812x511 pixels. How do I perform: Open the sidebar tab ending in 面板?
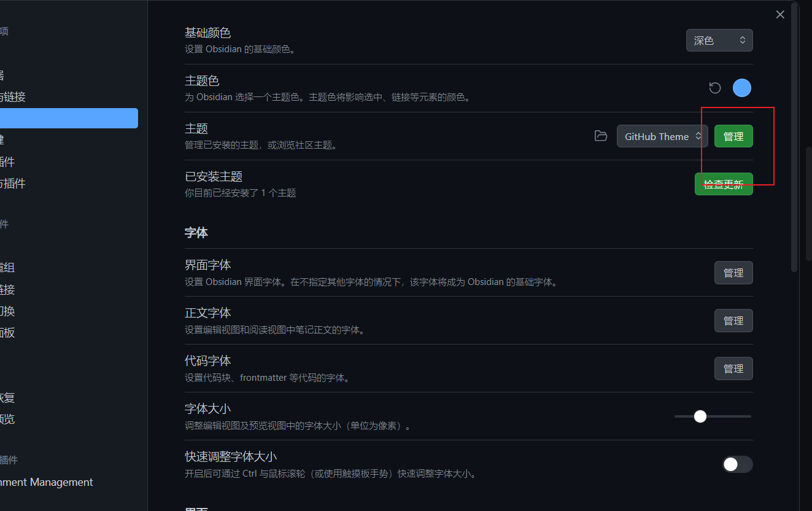(7, 333)
